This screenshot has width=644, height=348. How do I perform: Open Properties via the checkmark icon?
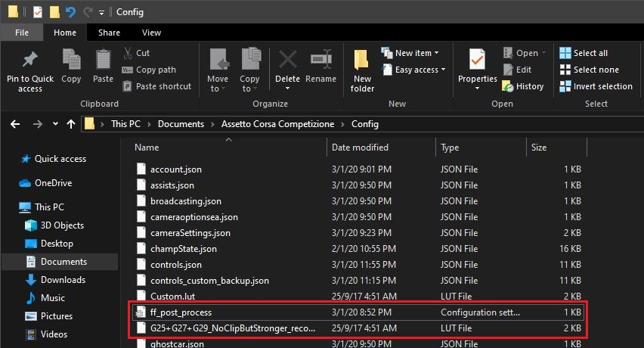point(477,60)
